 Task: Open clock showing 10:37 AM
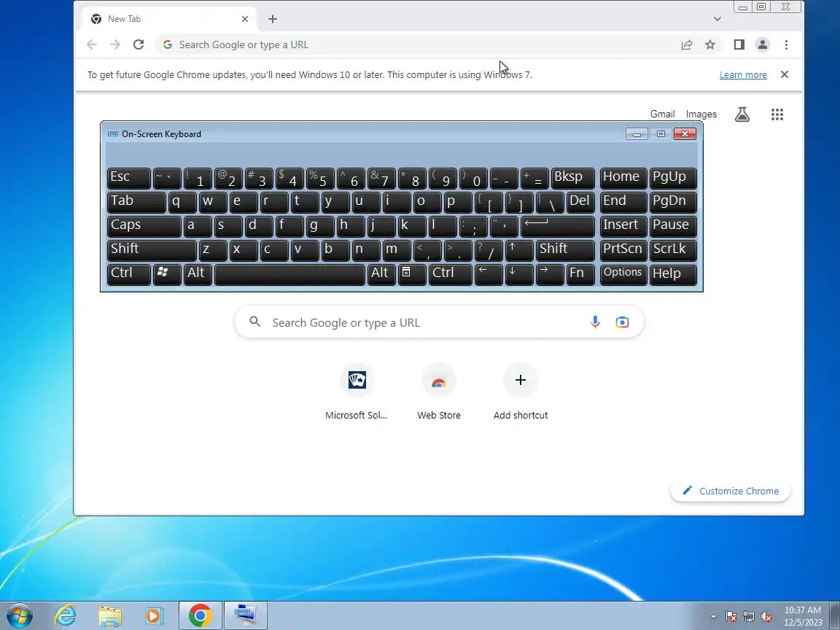[x=803, y=616]
